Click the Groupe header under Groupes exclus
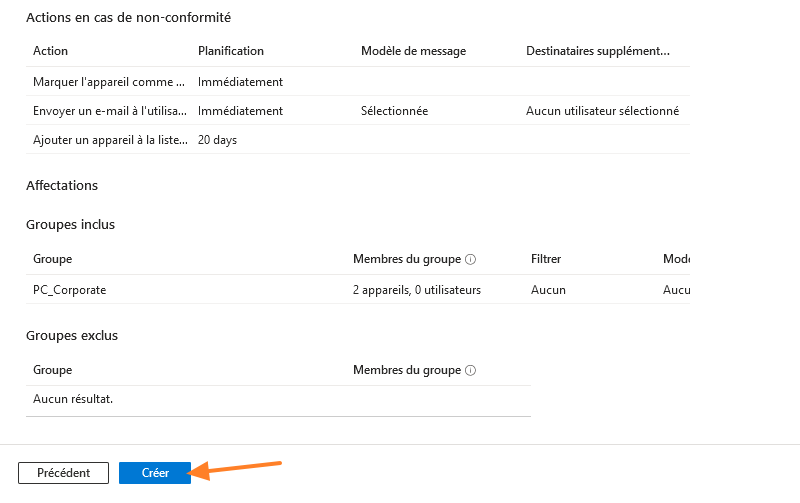 52,370
